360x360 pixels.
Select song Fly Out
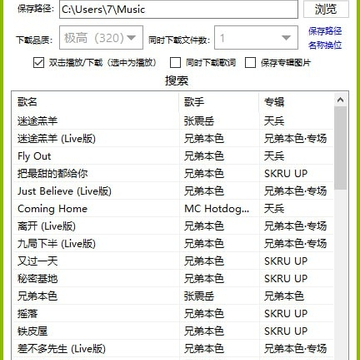pyautogui.click(x=34, y=156)
